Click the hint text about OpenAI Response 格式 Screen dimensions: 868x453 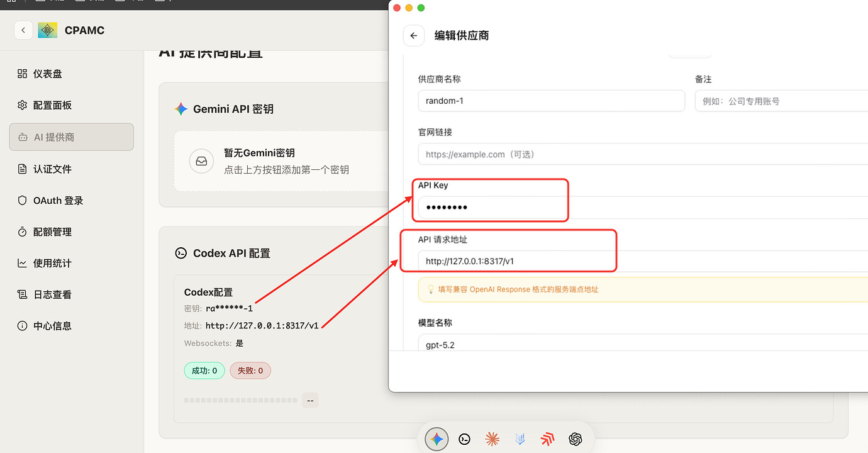[x=518, y=289]
